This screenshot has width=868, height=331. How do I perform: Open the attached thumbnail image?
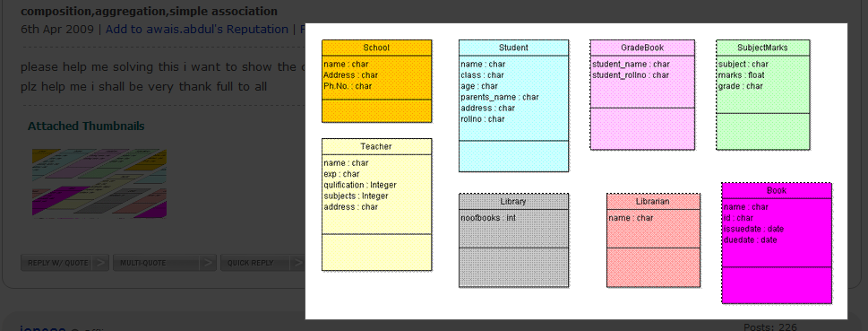click(x=99, y=183)
